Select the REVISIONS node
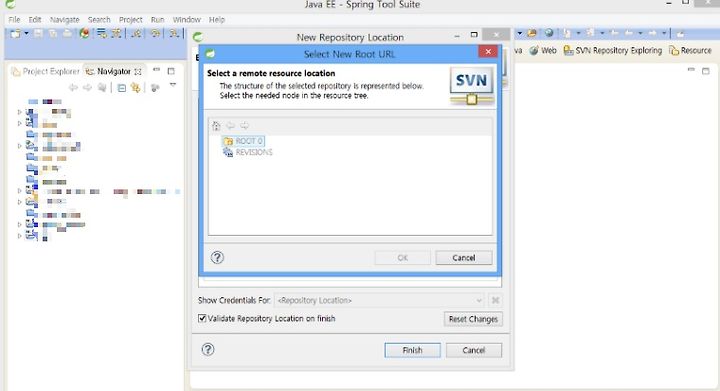 point(248,152)
